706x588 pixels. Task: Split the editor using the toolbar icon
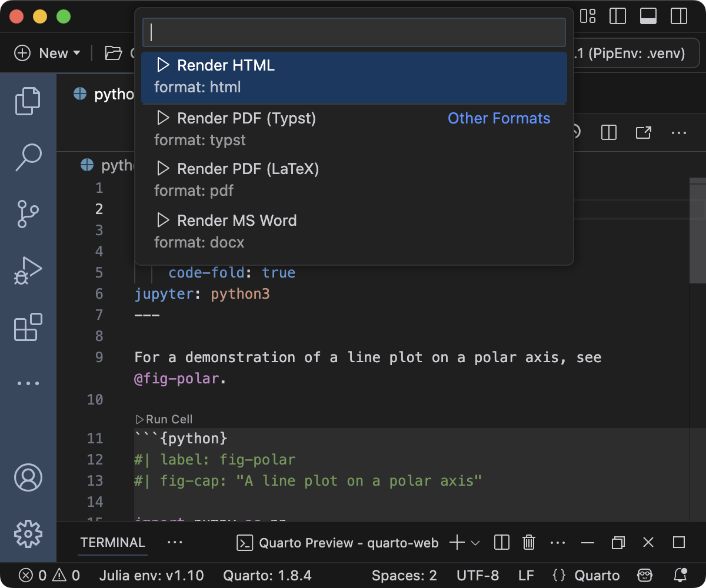[x=608, y=132]
